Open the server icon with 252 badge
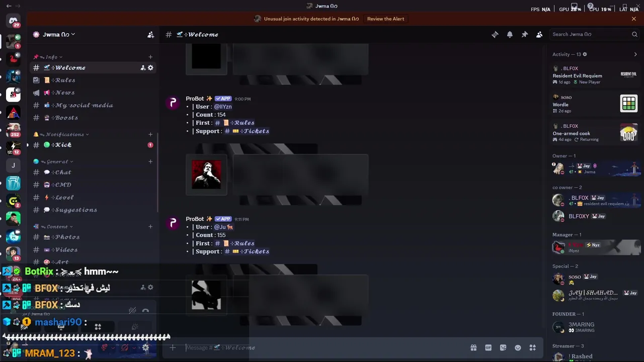Viewport: 644px width, 362px height. point(13,130)
